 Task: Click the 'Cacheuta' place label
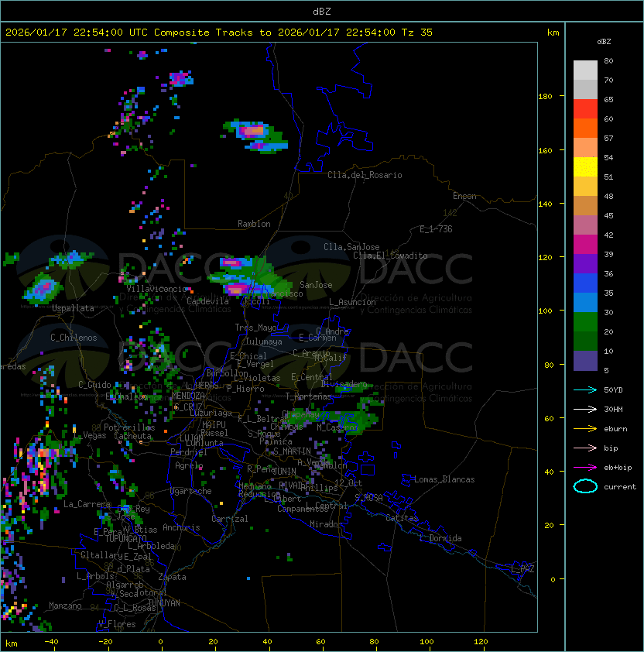tap(132, 436)
